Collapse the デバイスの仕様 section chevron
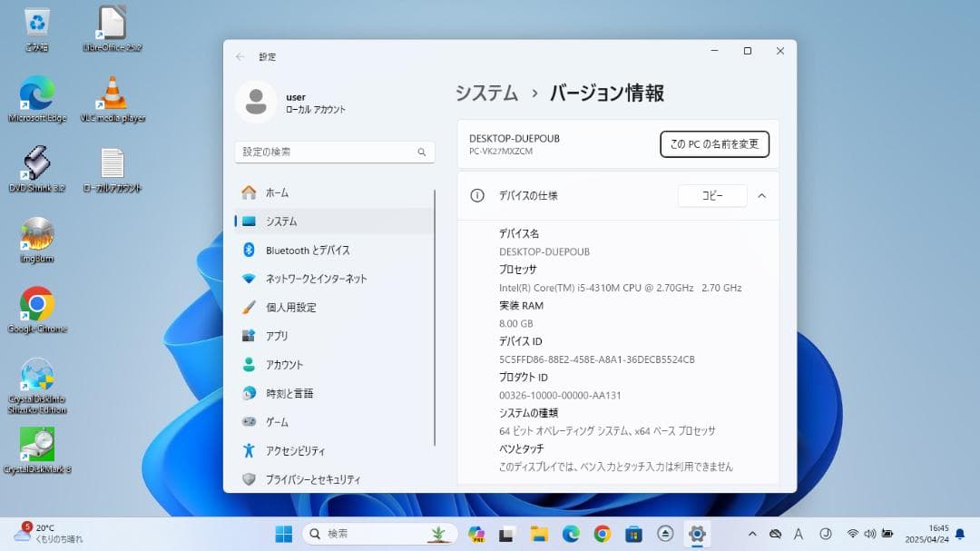Image resolution: width=980 pixels, height=551 pixels. [762, 196]
